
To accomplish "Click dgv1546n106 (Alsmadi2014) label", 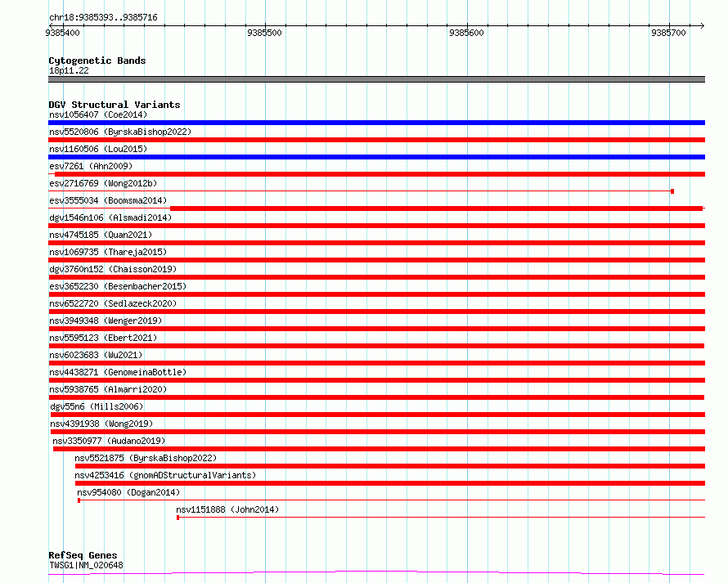I will click(110, 218).
